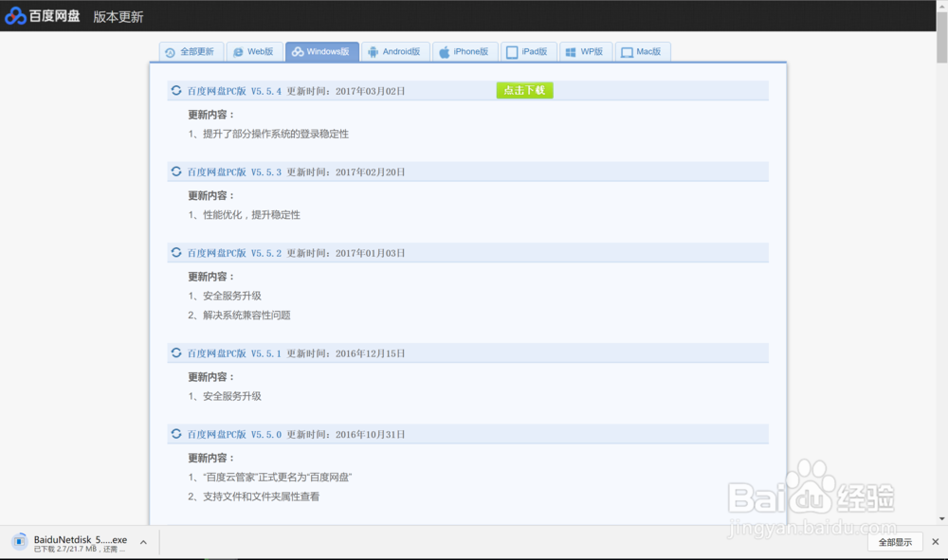Switch to the Android版 tab
The width and height of the screenshot is (948, 560).
(x=395, y=52)
